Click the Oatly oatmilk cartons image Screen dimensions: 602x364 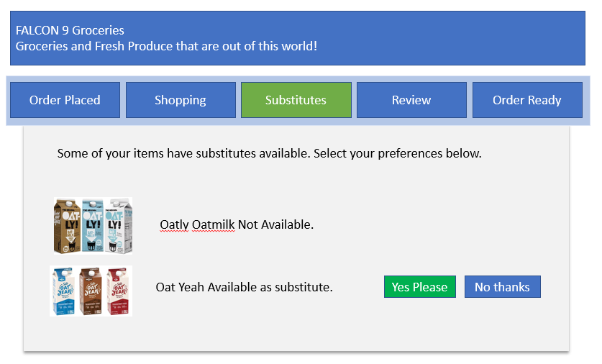click(x=93, y=226)
